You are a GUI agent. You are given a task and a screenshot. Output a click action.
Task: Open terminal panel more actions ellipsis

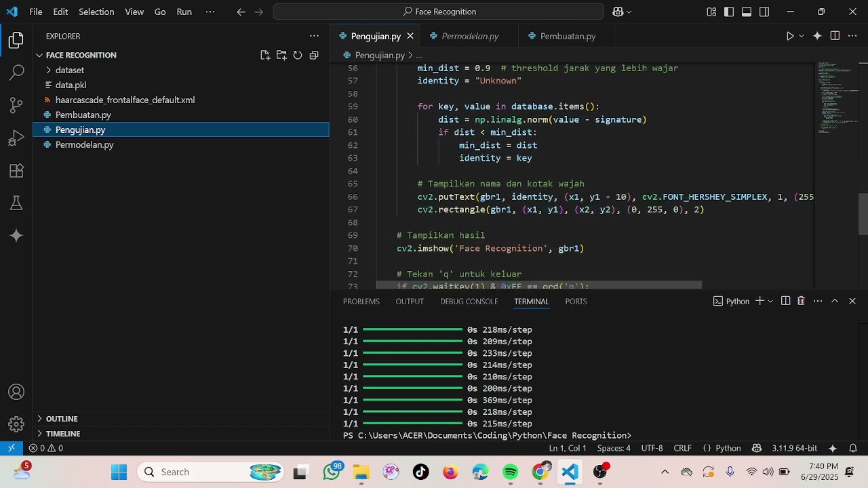click(818, 301)
